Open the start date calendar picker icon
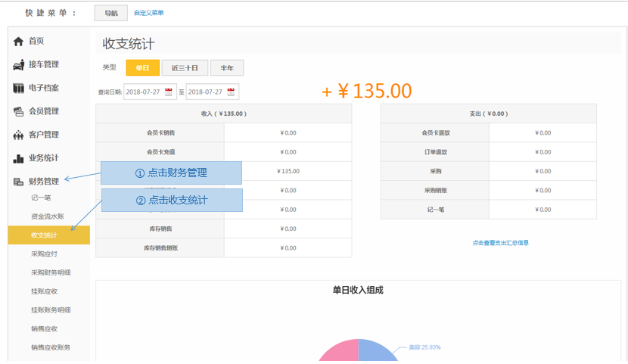Viewport: 628px width, 364px height. click(169, 92)
